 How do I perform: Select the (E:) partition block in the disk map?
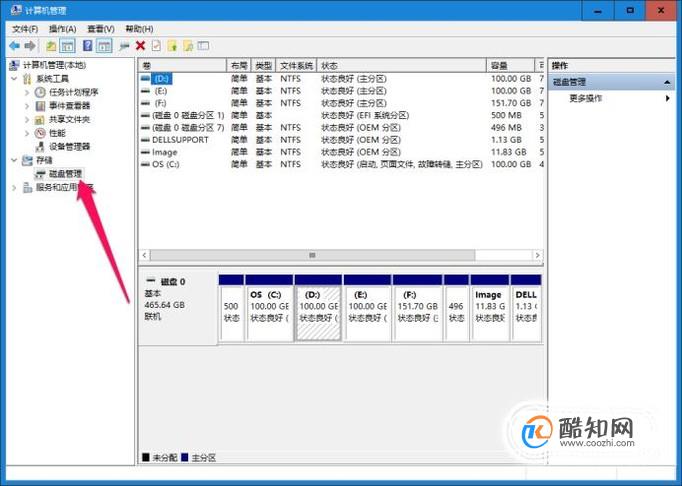tap(368, 308)
